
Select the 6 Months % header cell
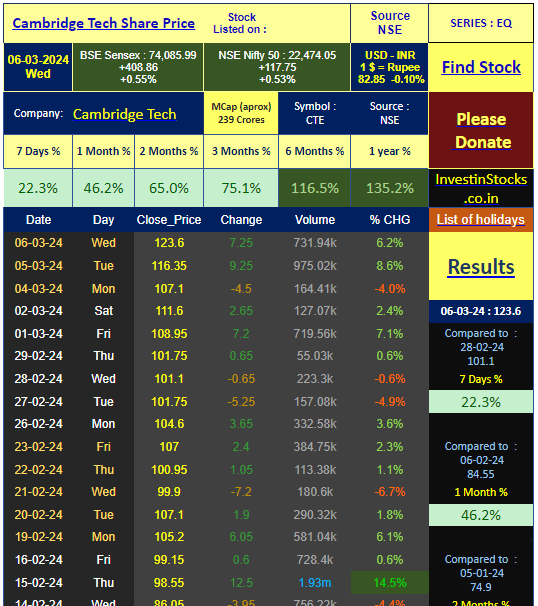tap(315, 152)
